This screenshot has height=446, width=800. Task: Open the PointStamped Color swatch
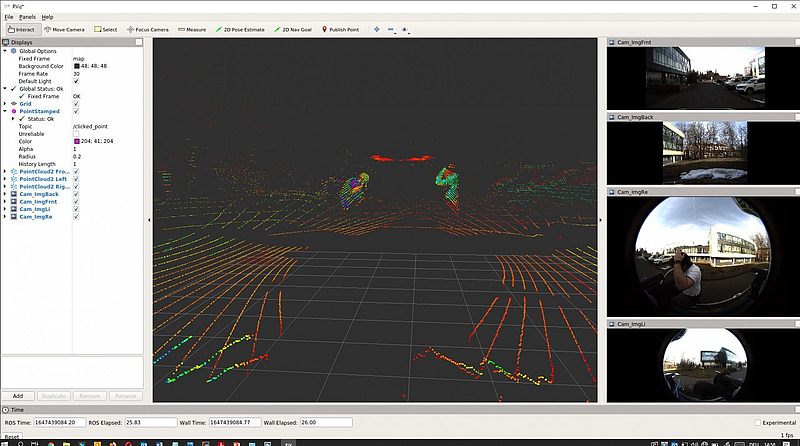pyautogui.click(x=77, y=141)
